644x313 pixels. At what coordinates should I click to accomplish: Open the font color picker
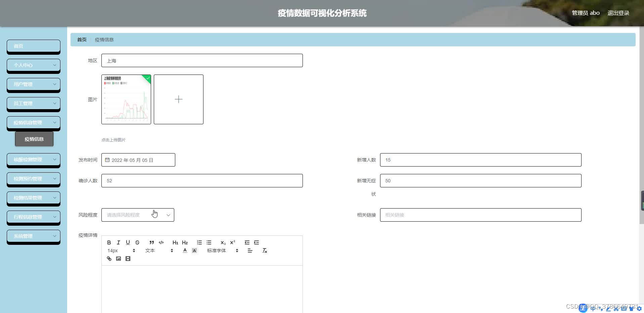(185, 251)
